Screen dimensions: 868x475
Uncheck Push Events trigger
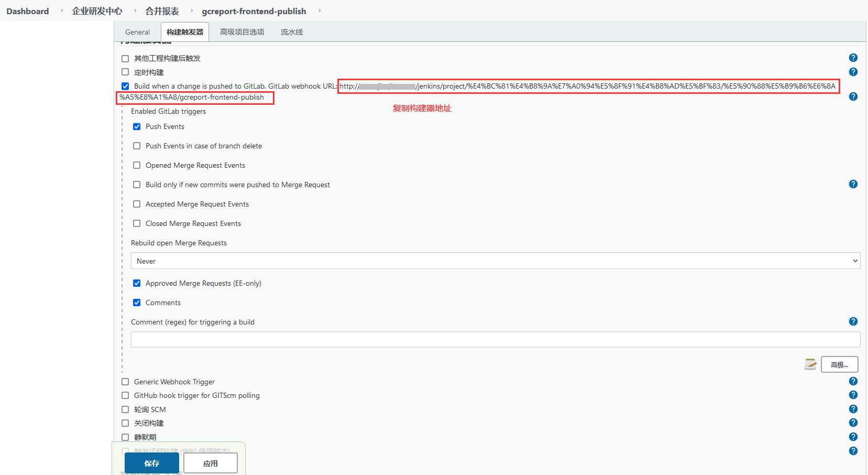[137, 126]
